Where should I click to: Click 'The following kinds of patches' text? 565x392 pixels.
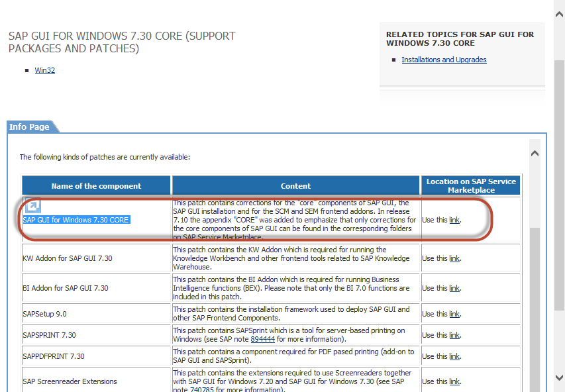(105, 157)
